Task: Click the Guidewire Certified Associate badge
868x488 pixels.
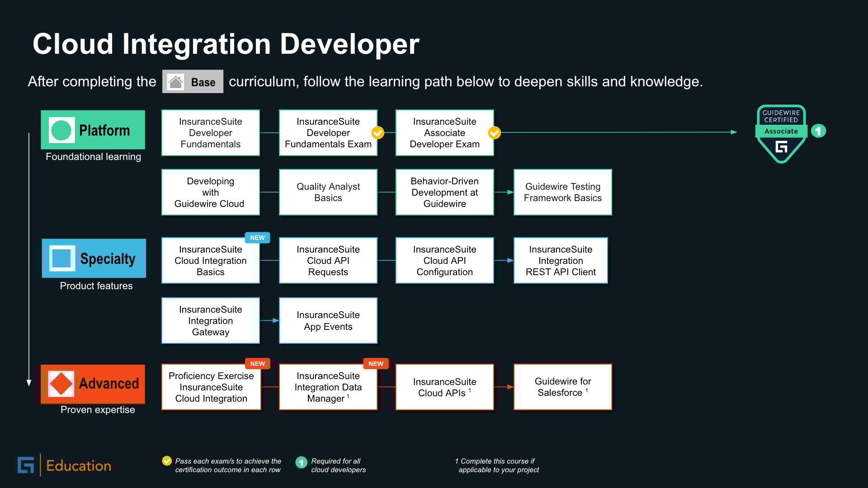Action: coord(781,134)
